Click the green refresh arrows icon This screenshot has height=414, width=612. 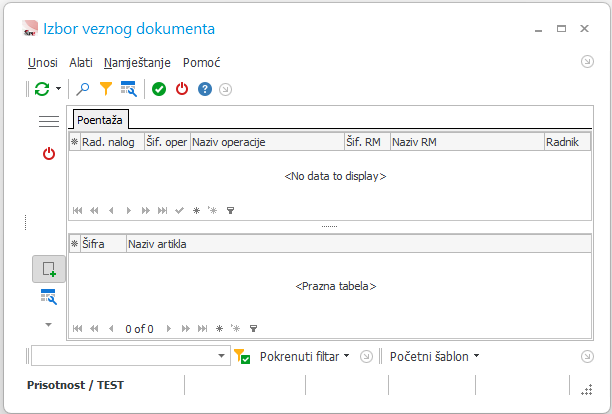pyautogui.click(x=42, y=89)
